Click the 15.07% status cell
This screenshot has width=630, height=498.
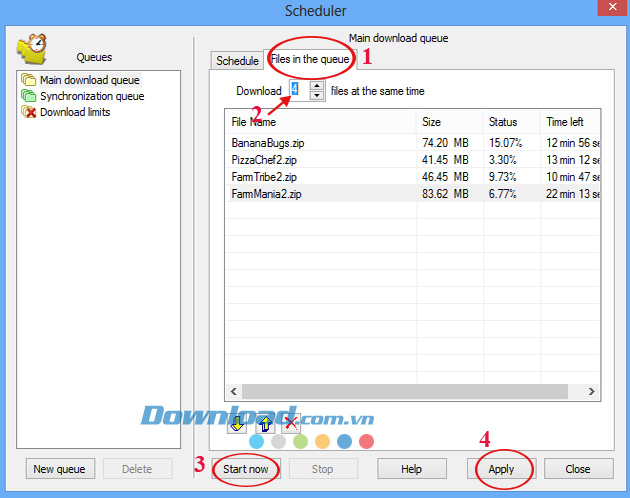coord(505,143)
